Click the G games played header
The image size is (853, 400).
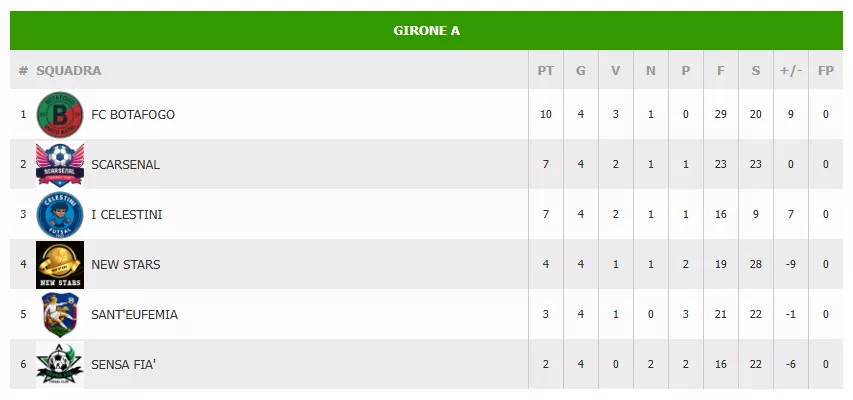[x=580, y=71]
